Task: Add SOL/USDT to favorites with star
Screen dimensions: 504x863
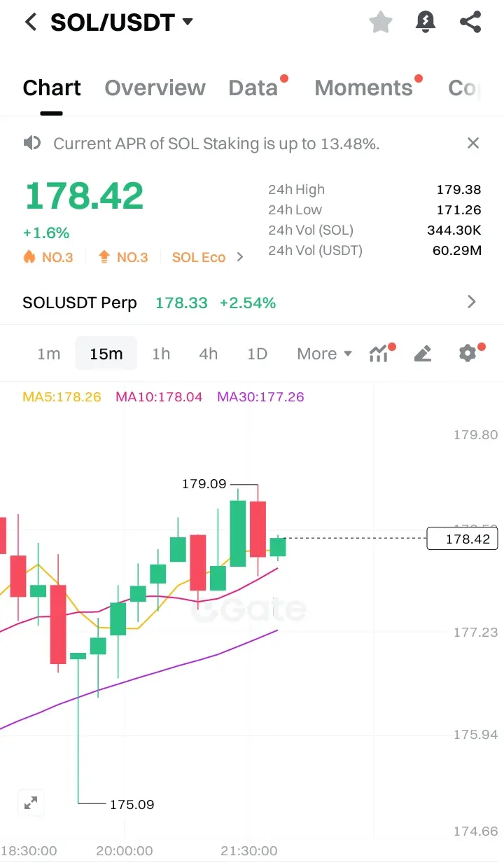Action: (x=381, y=22)
